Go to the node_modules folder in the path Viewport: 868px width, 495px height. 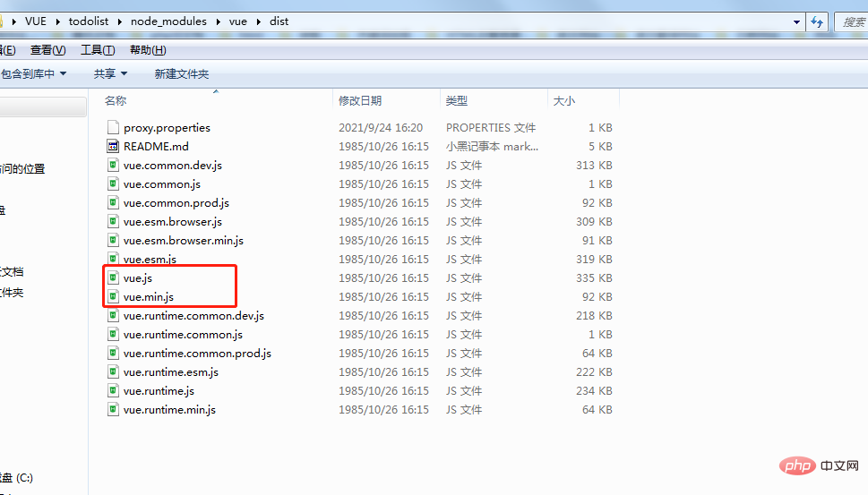pyautogui.click(x=168, y=21)
